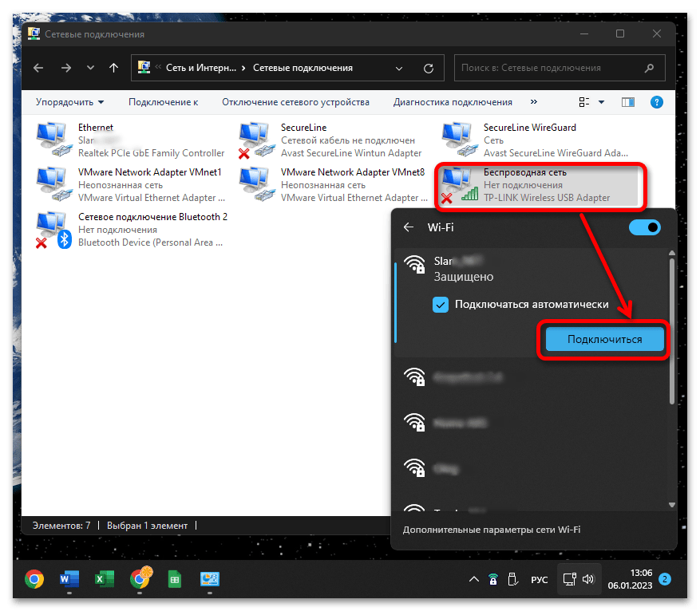Open Excel from the taskbar
Screen dimensions: 700x611
(x=105, y=579)
